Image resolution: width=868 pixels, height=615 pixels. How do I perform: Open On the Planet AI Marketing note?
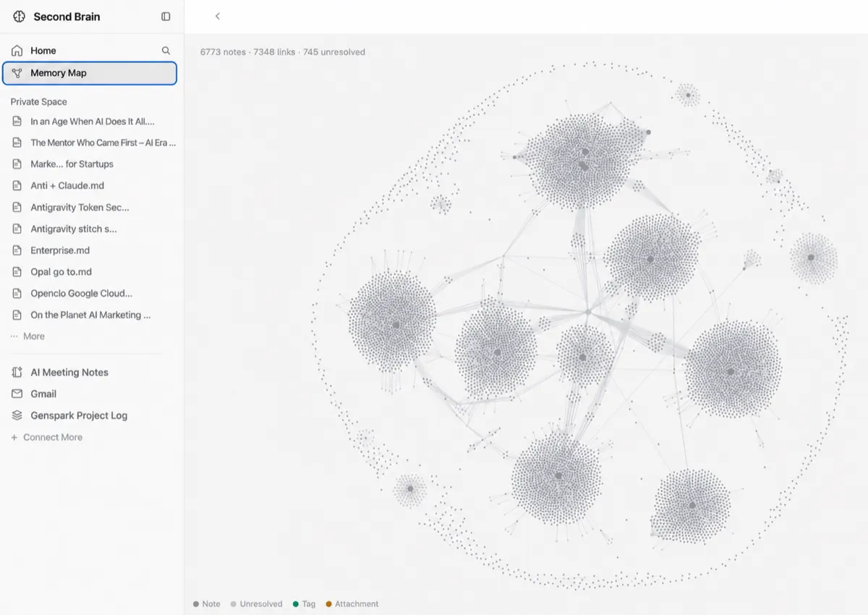(90, 315)
